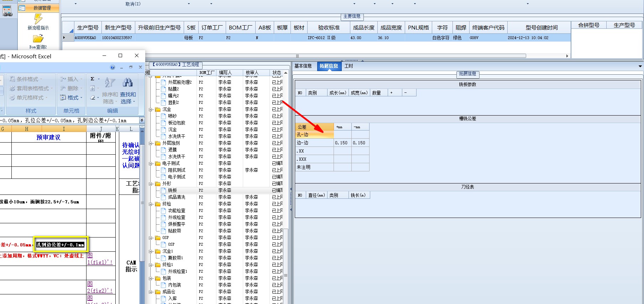
Task: Click the 单元格样式 ribbon button
Action: [x=28, y=97]
